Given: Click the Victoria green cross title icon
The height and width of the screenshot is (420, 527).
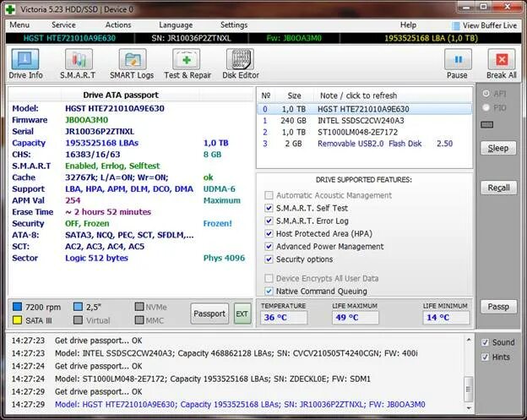Looking at the screenshot, I should [x=10, y=9].
